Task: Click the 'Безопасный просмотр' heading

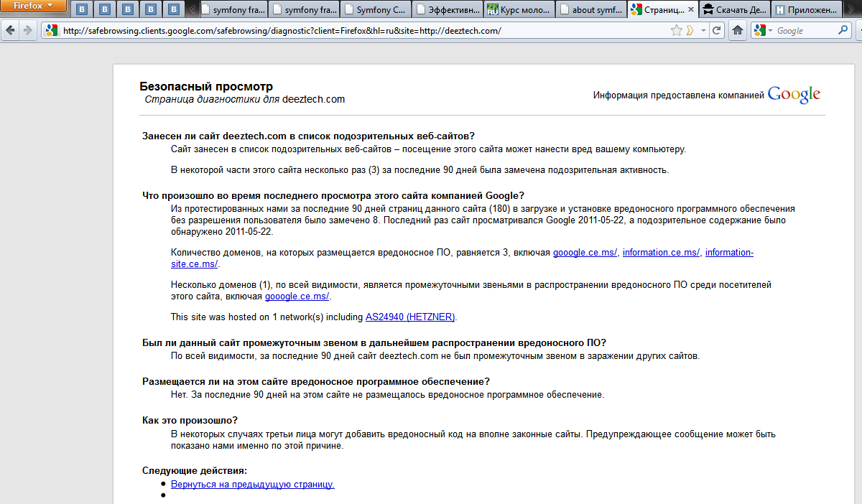Action: tap(206, 87)
